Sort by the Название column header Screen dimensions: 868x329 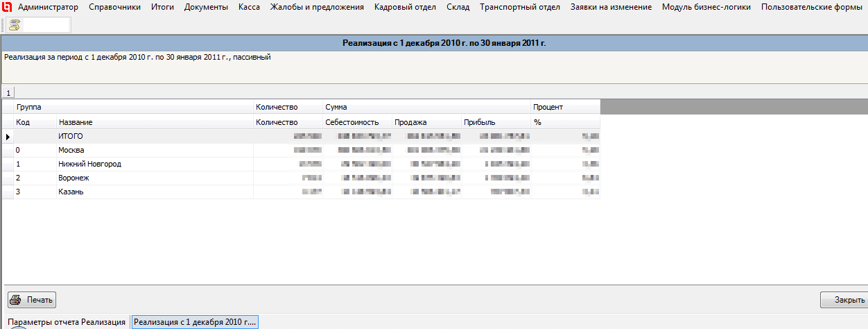point(154,122)
